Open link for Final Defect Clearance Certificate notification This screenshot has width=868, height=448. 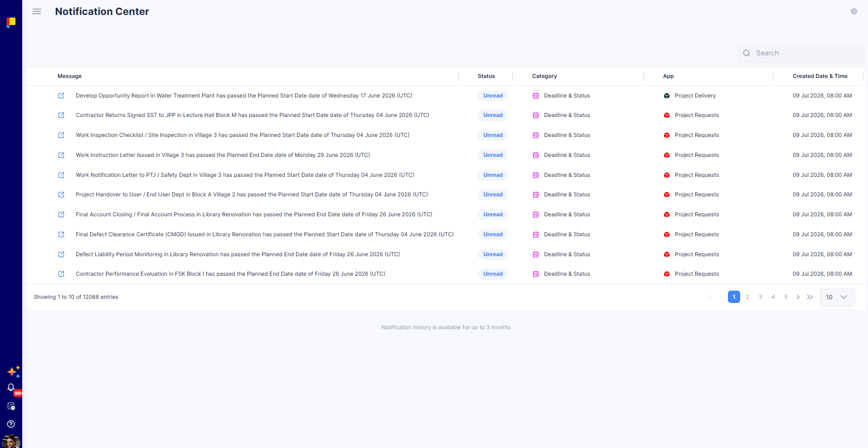click(61, 234)
